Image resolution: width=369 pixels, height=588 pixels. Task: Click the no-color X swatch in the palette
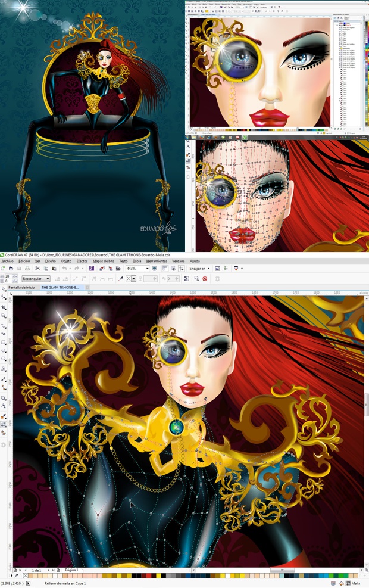pos(25,576)
